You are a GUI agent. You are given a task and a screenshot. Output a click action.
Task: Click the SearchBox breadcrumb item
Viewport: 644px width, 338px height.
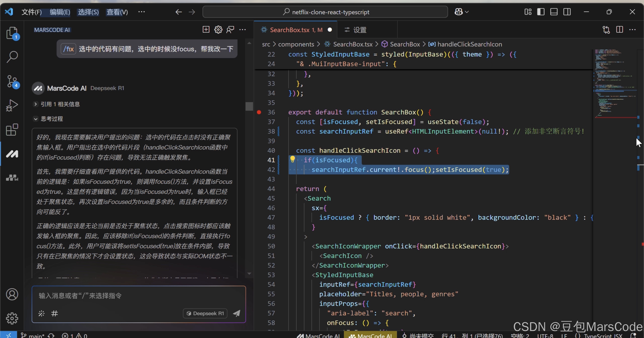[x=405, y=44]
